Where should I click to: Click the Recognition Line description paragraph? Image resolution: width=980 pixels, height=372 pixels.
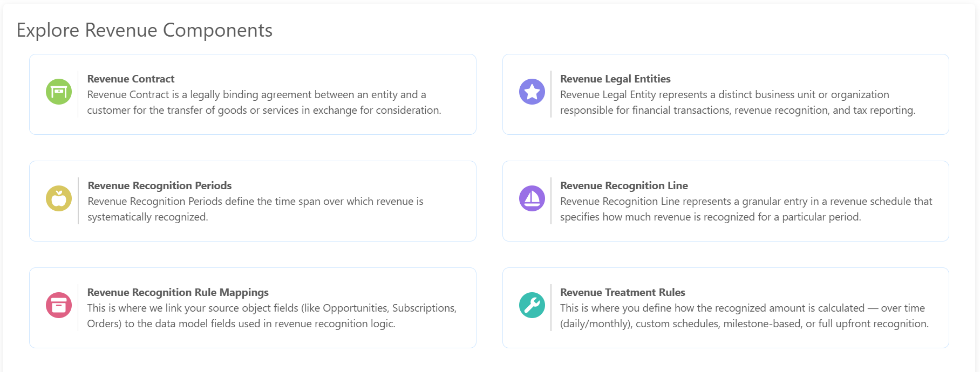746,209
